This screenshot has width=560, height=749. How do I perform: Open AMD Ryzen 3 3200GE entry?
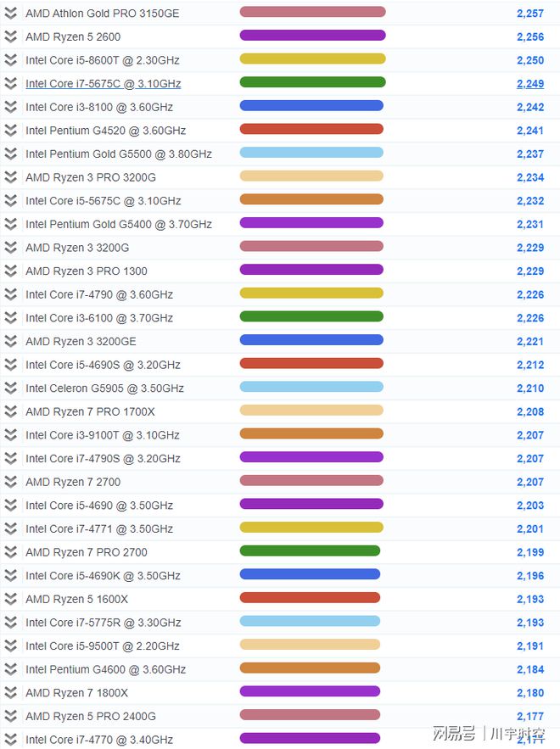81,341
